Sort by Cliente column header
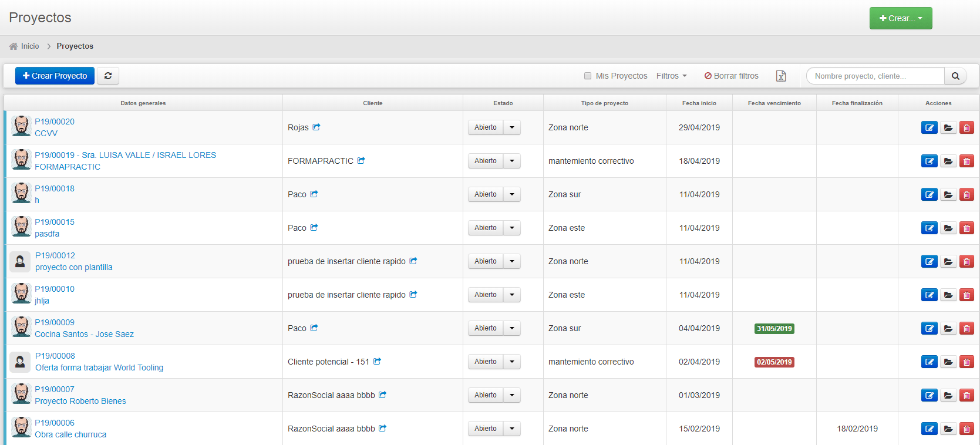Screen dimensions: 980x445 click(x=373, y=103)
